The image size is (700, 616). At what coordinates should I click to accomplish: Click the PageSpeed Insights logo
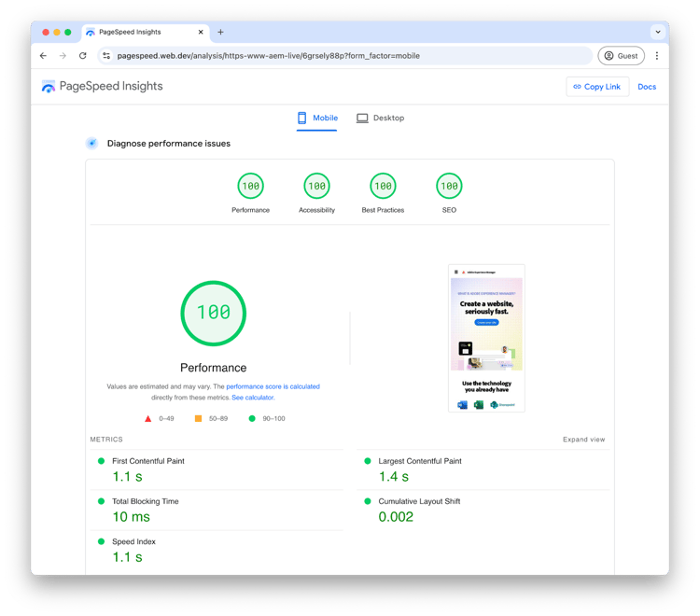pyautogui.click(x=103, y=86)
